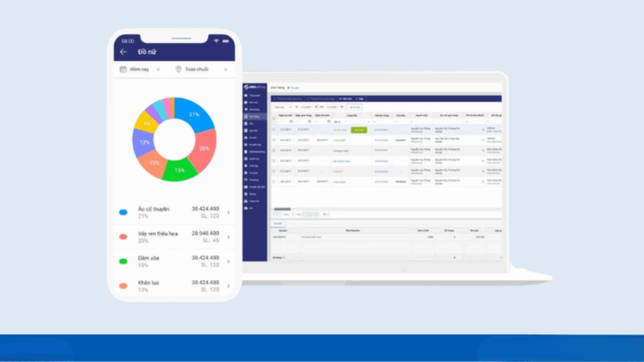Screen dimensions: 644x362
Task: Expand the Áo cổ thuyền row chevron
Action: 228,212
